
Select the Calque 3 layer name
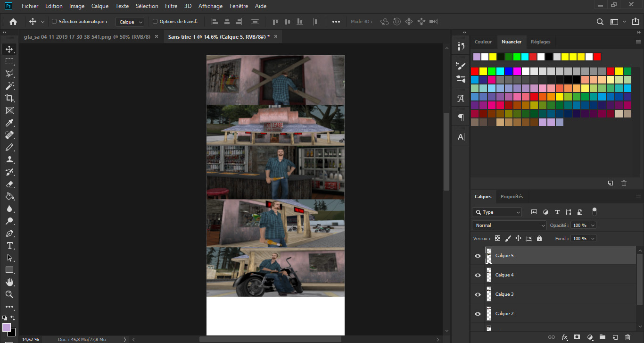click(504, 294)
